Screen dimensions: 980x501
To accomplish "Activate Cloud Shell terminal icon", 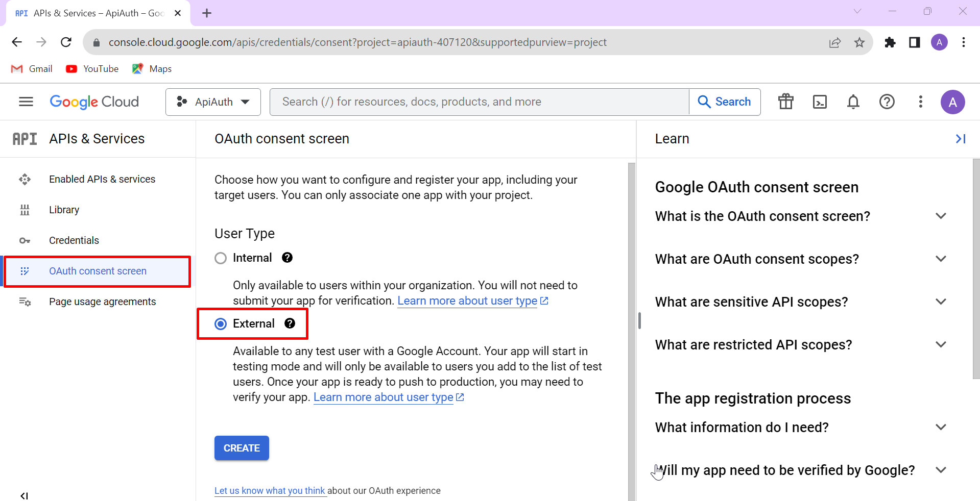I will 820,102.
